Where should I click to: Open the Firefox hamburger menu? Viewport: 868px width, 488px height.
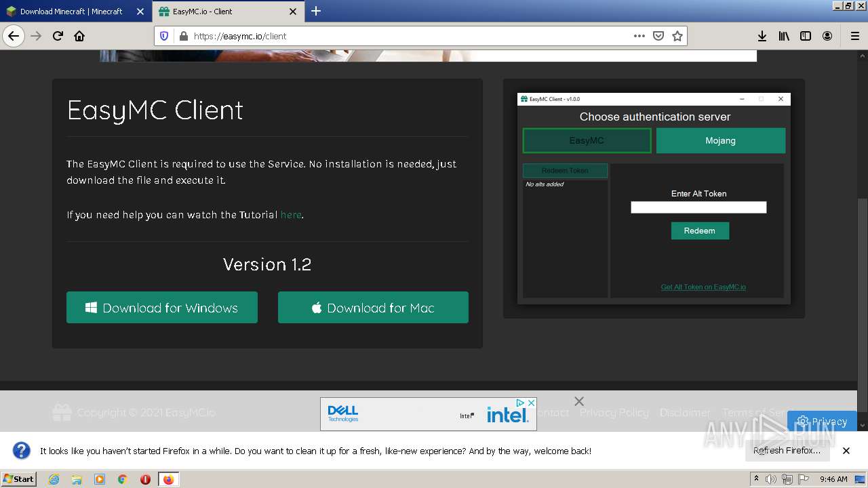854,36
